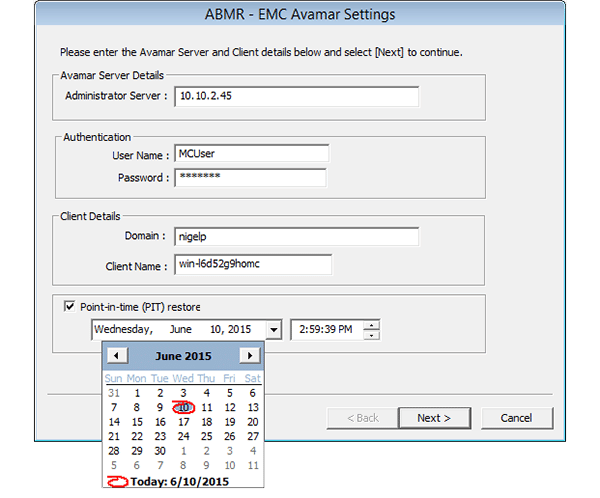Select June 16 in the calendar

(160, 422)
